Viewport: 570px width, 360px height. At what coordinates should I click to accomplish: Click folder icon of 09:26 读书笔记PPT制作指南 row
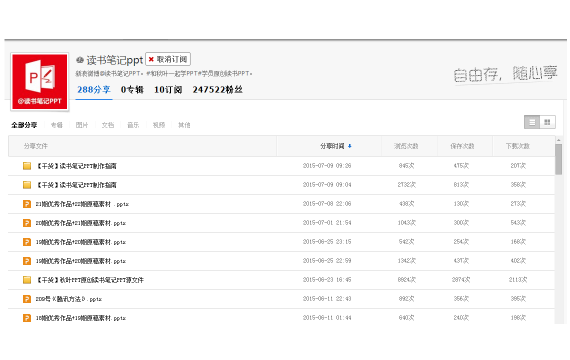point(27,166)
